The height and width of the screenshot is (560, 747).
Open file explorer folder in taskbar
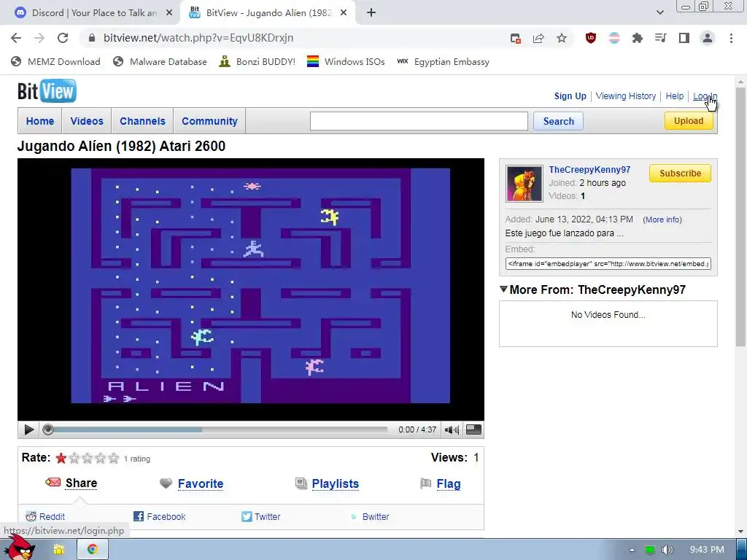[x=58, y=550]
